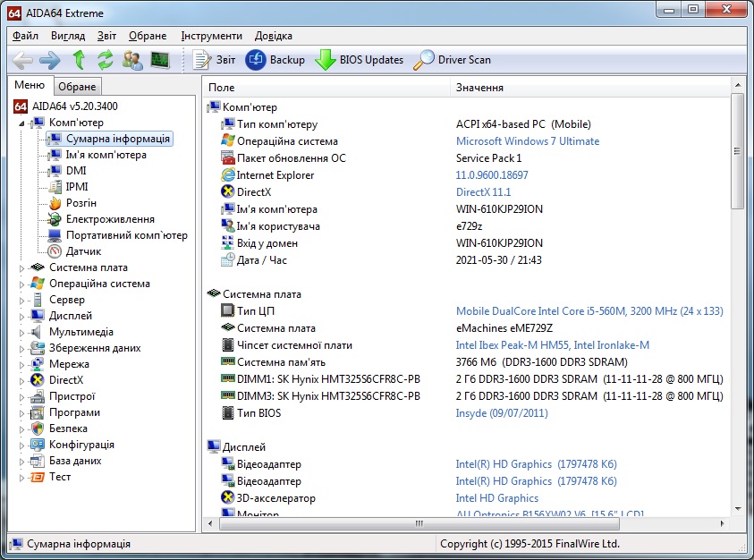Expand DirectX tree node
The image size is (754, 560).
[21, 381]
